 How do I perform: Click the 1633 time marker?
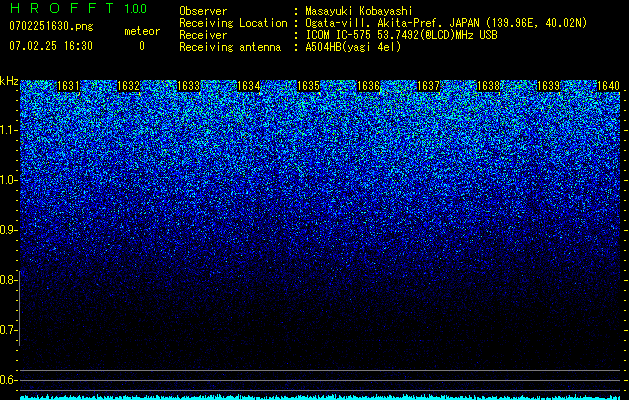point(189,86)
